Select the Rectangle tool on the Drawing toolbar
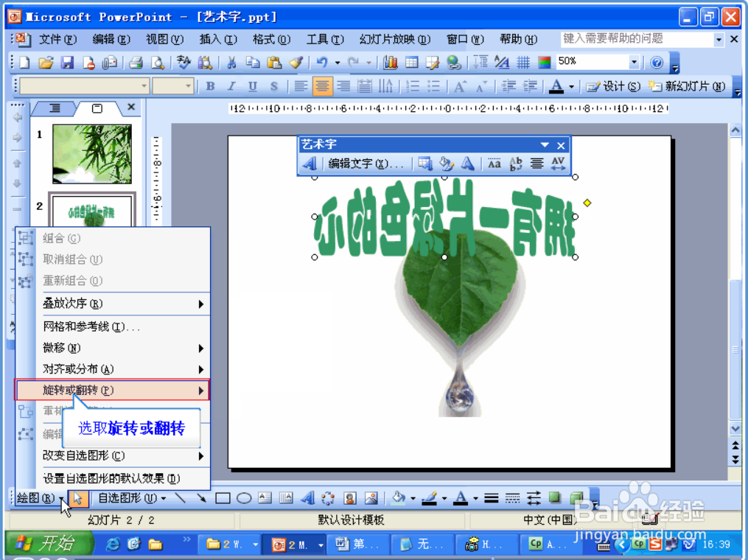The height and width of the screenshot is (560, 748). 223,498
